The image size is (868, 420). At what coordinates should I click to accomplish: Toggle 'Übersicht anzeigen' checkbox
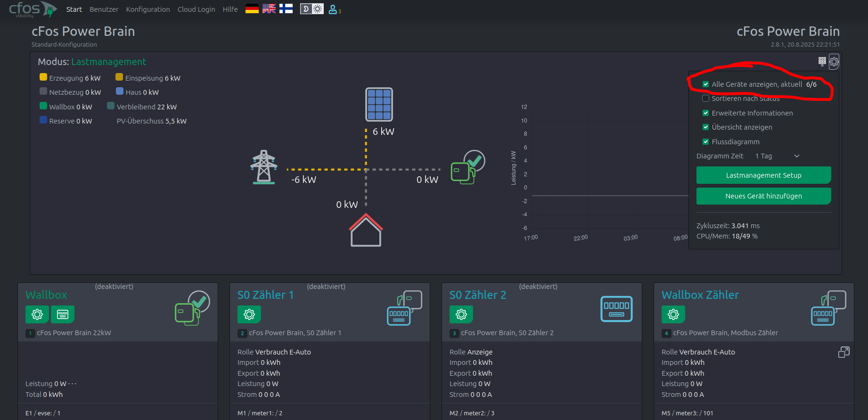[x=705, y=127]
